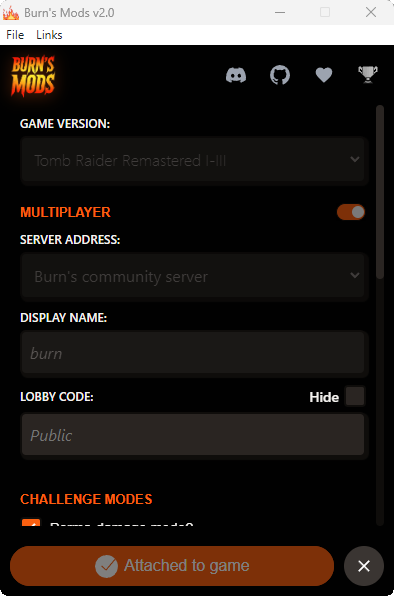394x596 pixels.
Task: Click the Burn's Mods flame logo
Action: pyautogui.click(x=33, y=76)
